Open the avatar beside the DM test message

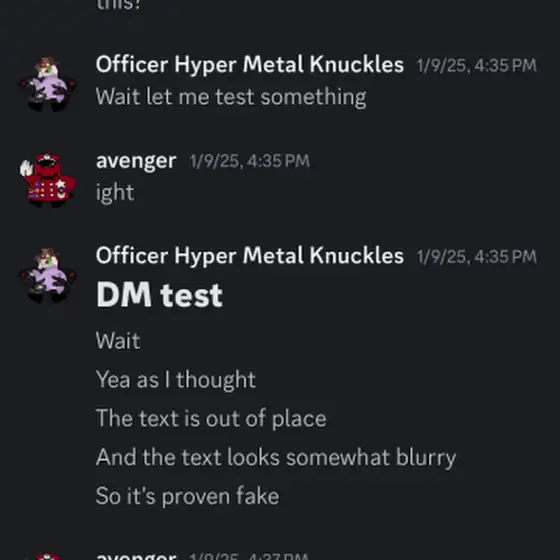point(48,275)
